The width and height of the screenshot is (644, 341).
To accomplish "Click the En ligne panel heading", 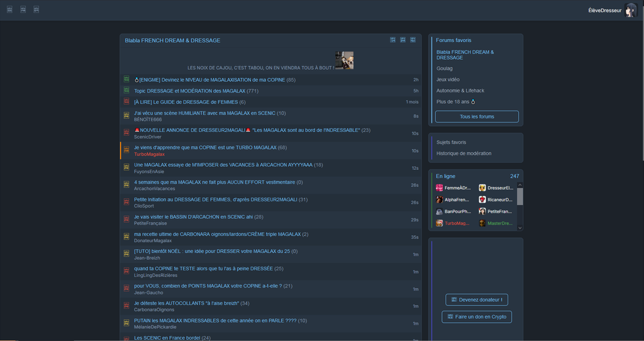I will (x=446, y=176).
